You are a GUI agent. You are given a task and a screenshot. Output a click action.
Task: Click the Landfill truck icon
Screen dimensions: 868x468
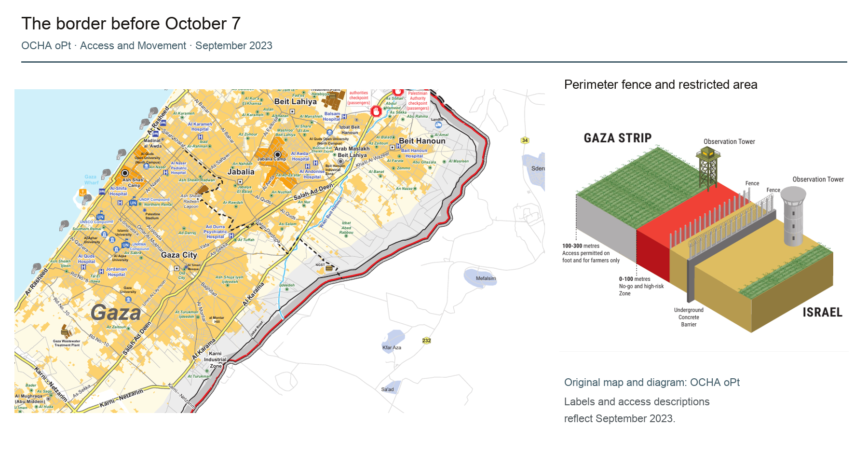click(x=438, y=125)
